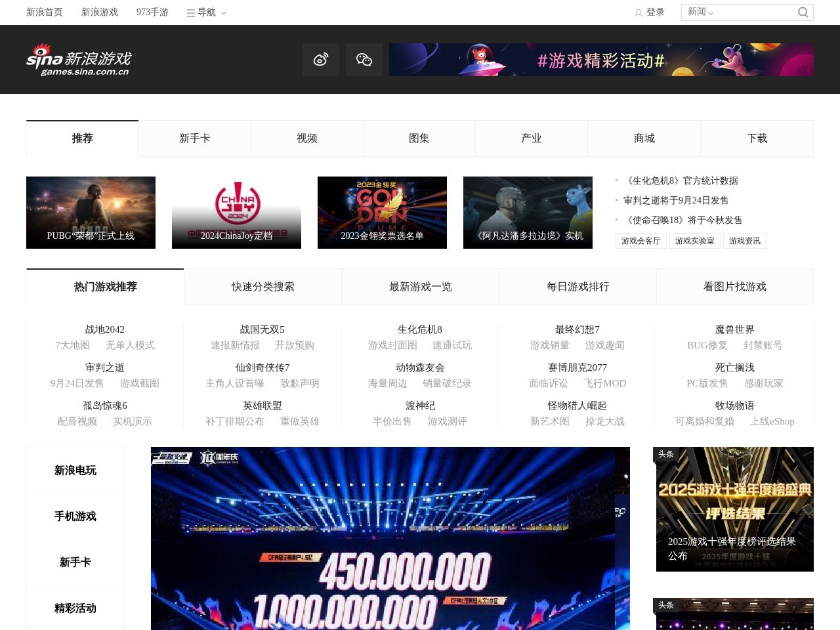Switch to 每日游戏排行 tab
Viewport: 840px width, 630px height.
click(577, 287)
